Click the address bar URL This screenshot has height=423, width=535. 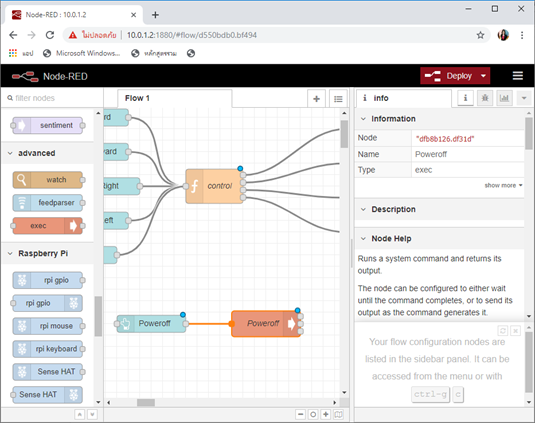192,35
